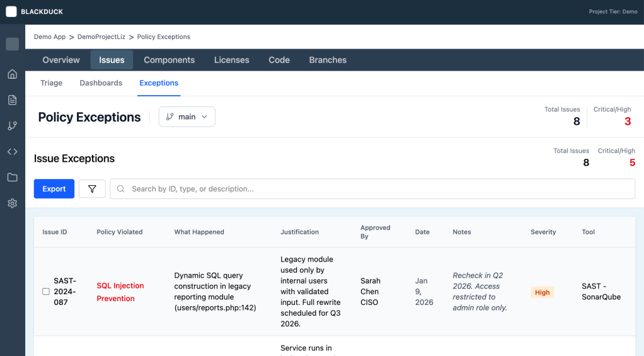Click the Blackduck logo icon
Image resolution: width=644 pixels, height=356 pixels.
(11, 11)
